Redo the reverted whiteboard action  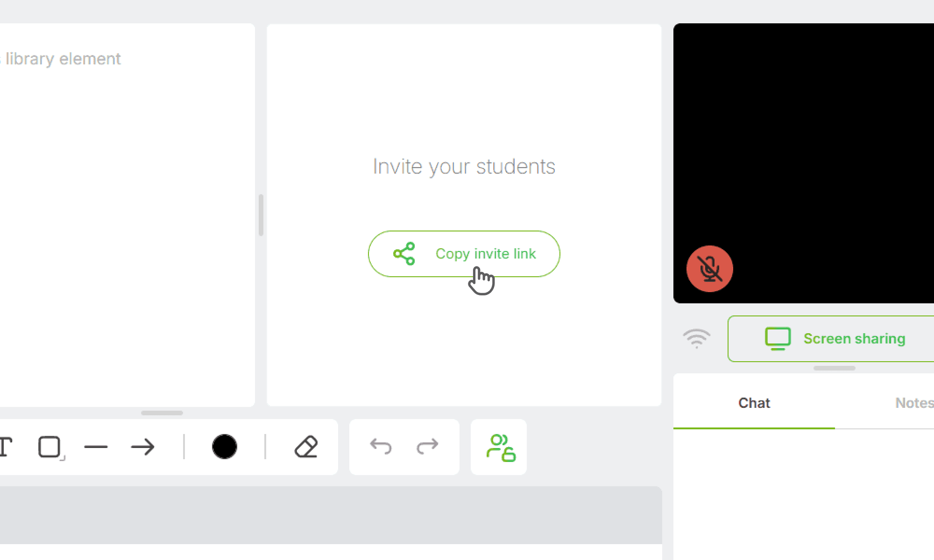[x=427, y=447]
